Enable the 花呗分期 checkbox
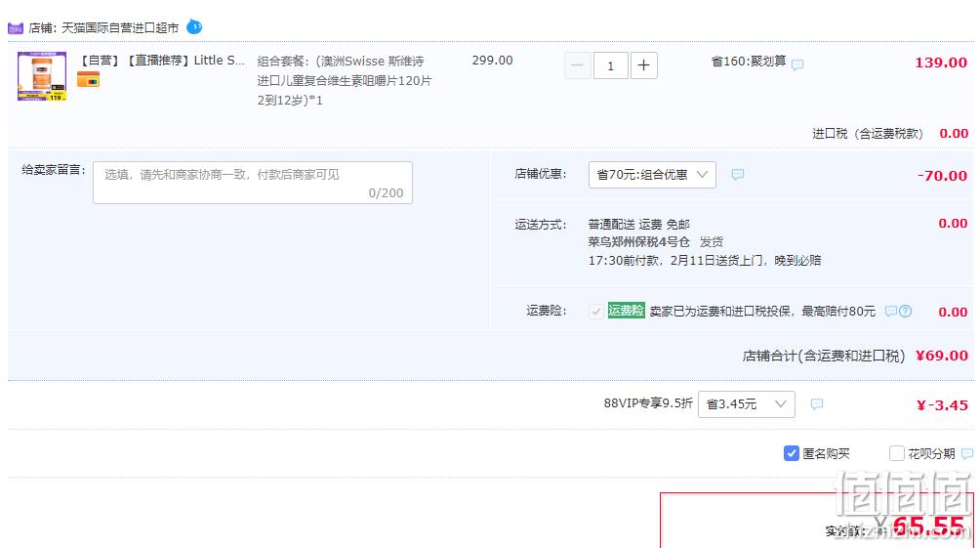This screenshot has width=980, height=548. pos(896,453)
